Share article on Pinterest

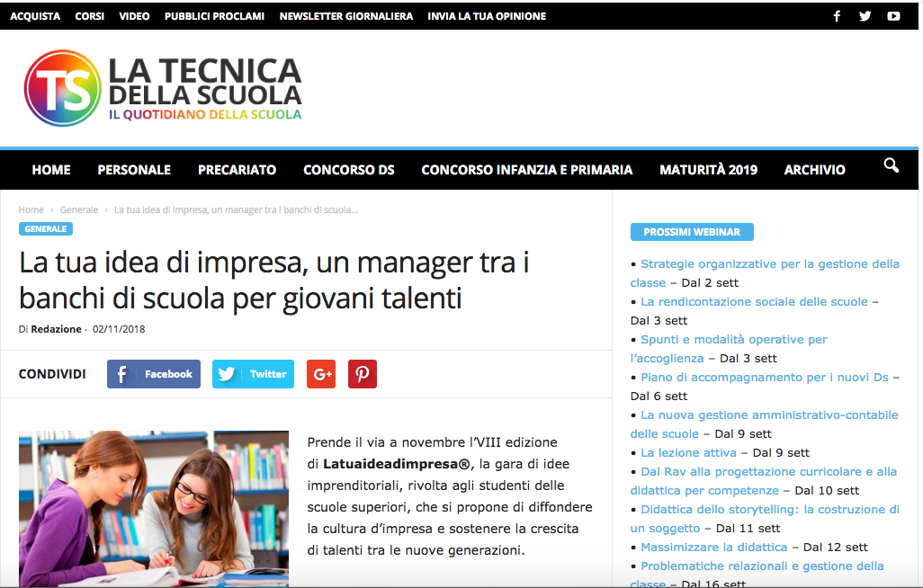(x=362, y=374)
